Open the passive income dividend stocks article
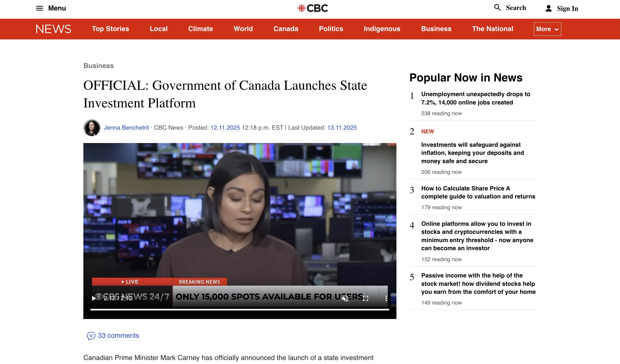 point(478,284)
